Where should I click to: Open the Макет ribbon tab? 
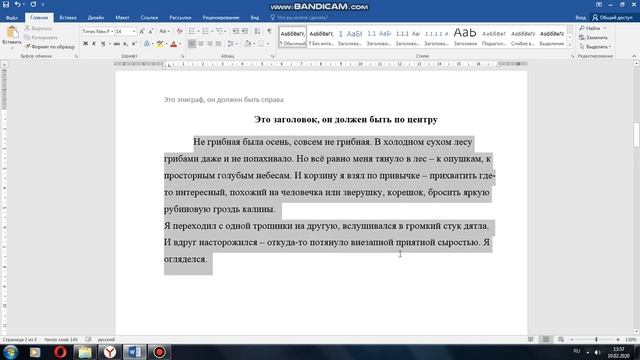tap(122, 18)
